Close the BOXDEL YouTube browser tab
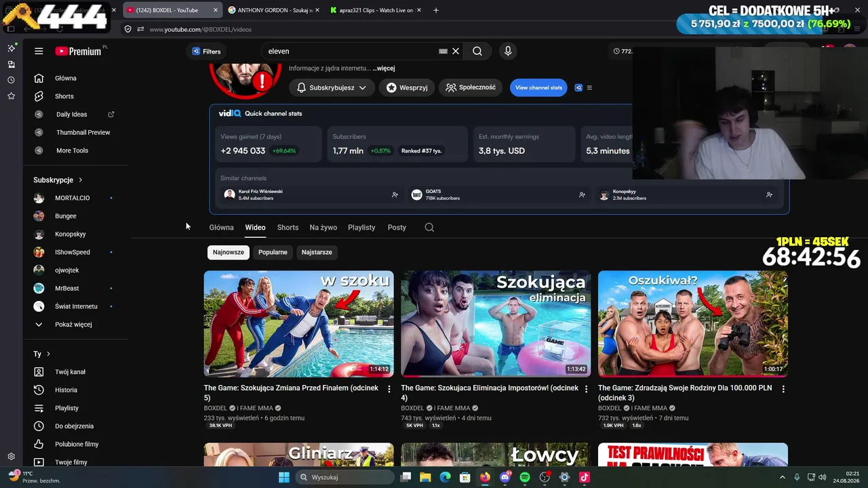Screen dimensions: 868x488 [x=216, y=10]
